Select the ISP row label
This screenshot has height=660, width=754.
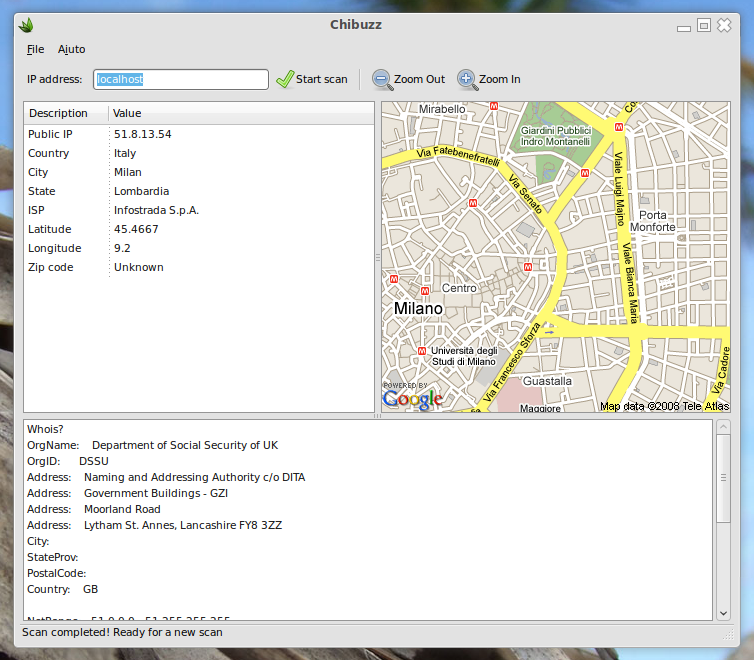[x=36, y=210]
